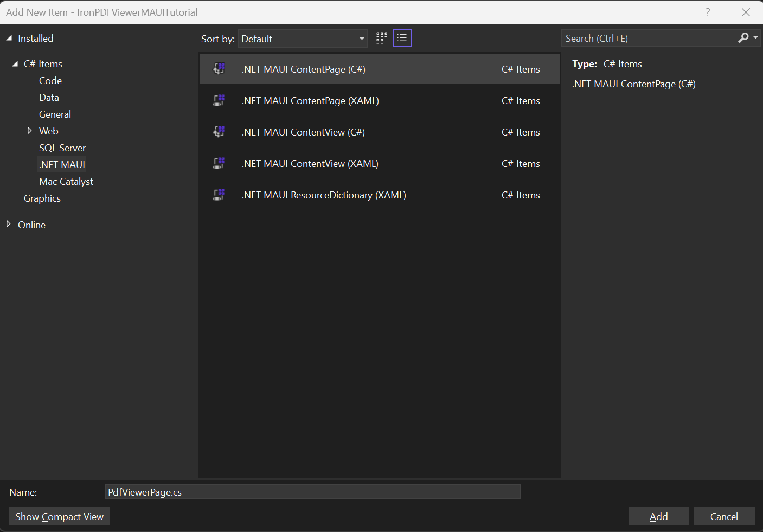
Task: Collapse the C# Items tree node
Action: [15, 64]
